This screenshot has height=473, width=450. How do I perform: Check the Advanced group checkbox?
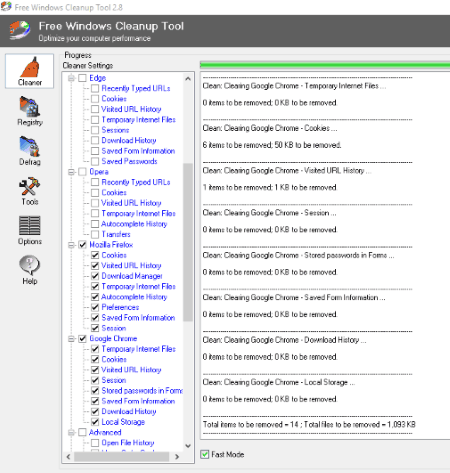(82, 432)
